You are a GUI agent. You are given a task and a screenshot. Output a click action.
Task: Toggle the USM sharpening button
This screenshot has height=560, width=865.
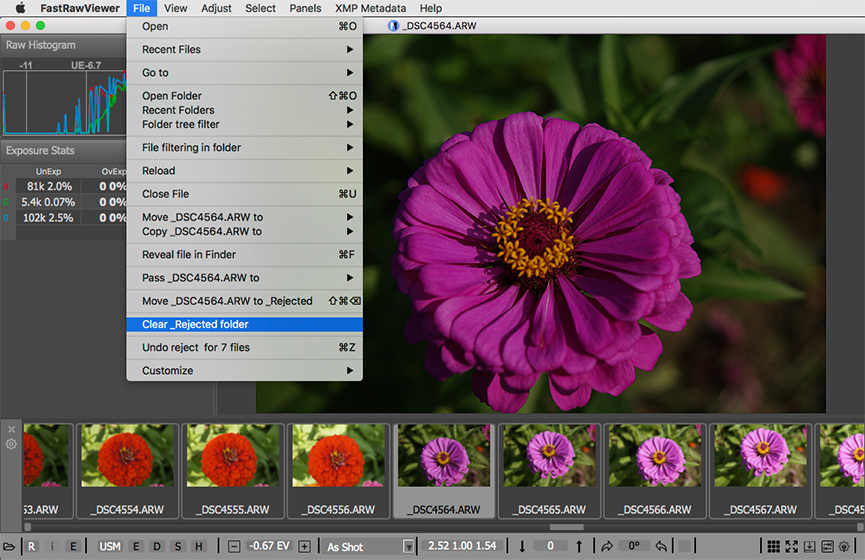pyautogui.click(x=109, y=547)
